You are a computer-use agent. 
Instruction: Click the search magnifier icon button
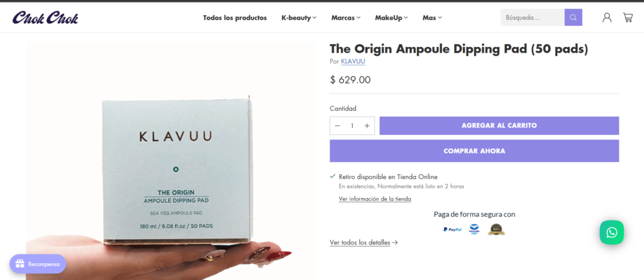[x=573, y=17]
